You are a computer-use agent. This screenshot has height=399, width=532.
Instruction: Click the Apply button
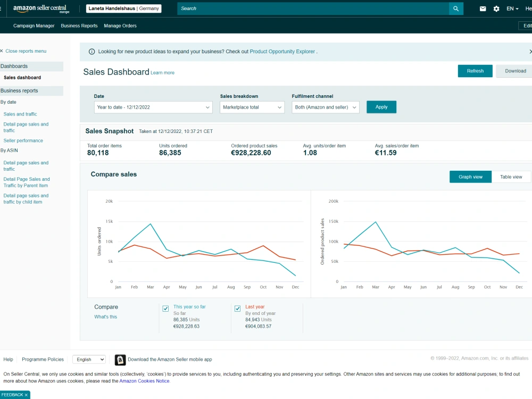coord(381,107)
